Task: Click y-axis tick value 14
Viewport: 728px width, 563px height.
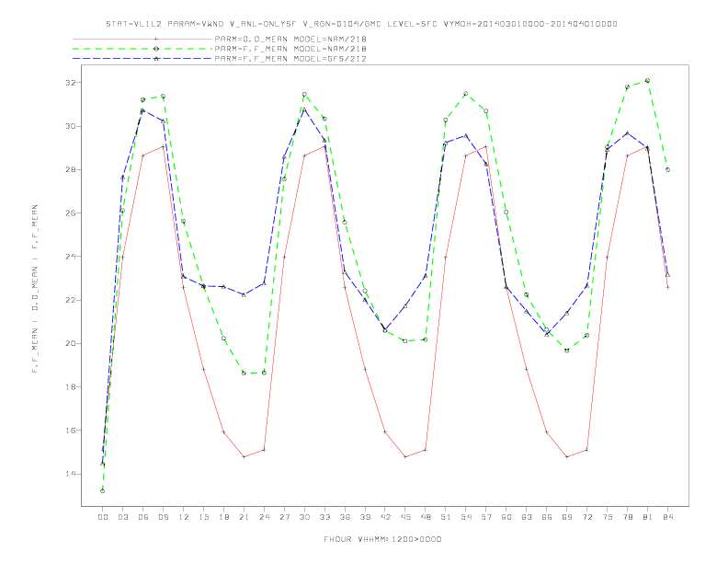Action: [x=70, y=474]
